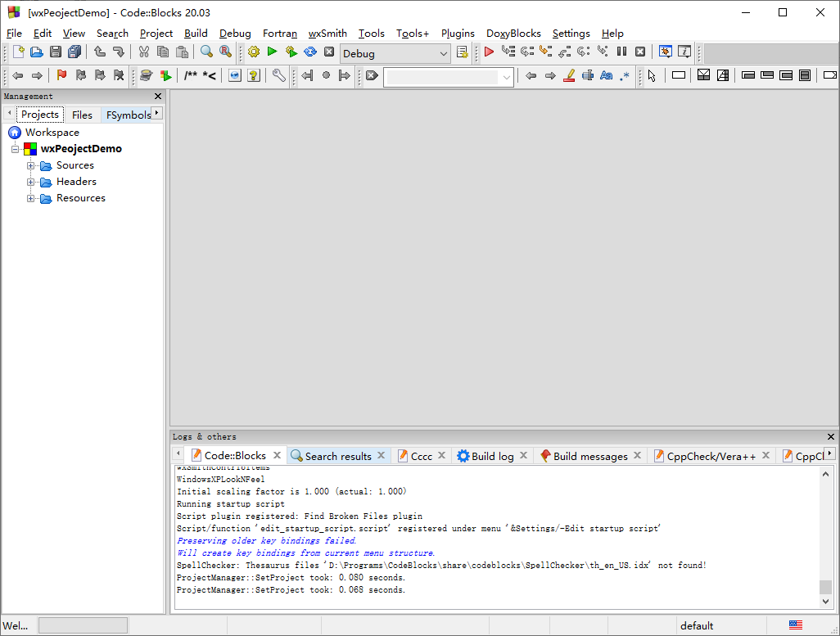
Task: Clear the incremental search text
Action: pyautogui.click(x=372, y=75)
